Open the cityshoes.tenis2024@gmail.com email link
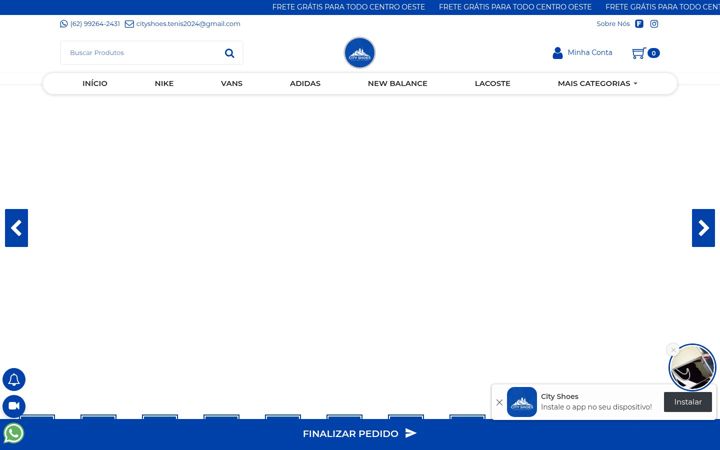Viewport: 720px width, 450px height. (x=188, y=24)
